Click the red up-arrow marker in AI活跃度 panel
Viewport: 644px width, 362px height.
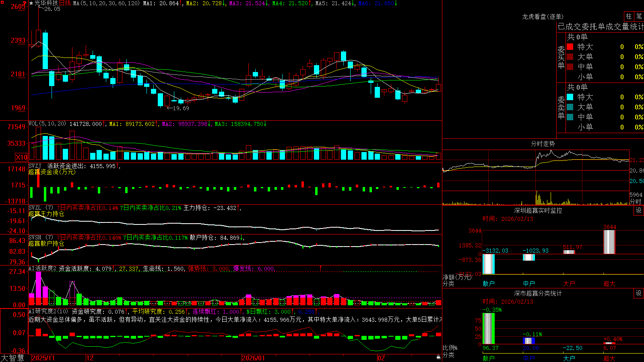pyautogui.click(x=321, y=268)
